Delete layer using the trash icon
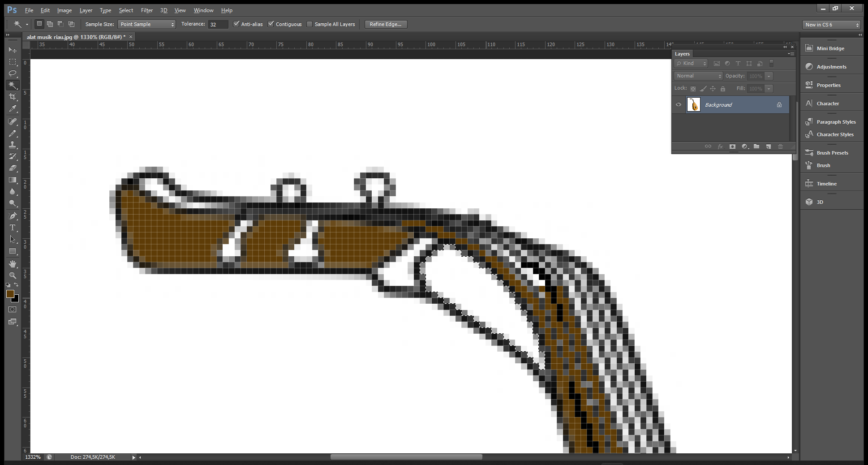The image size is (868, 465). [781, 146]
